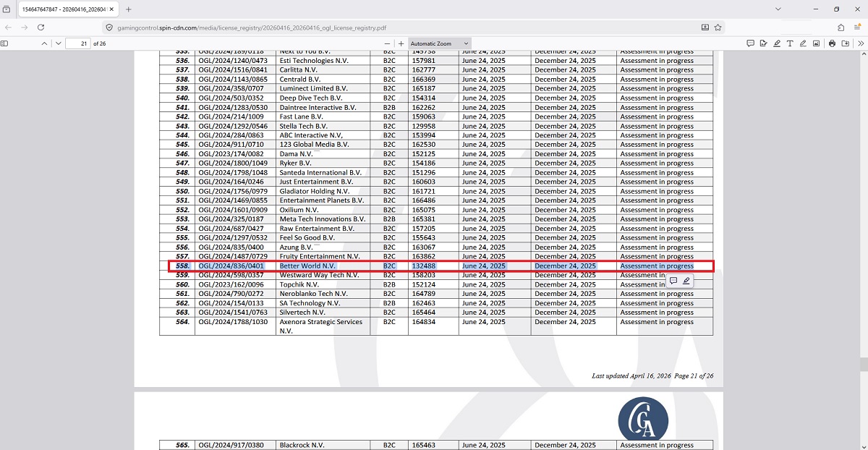The image size is (868, 450).
Task: Go to previous PDF page
Action: click(44, 43)
